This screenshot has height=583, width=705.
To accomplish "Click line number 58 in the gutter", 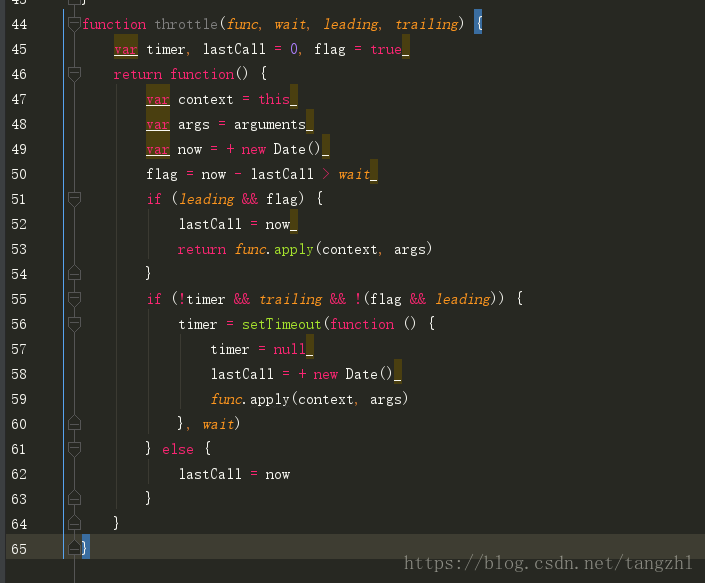I will click(19, 374).
